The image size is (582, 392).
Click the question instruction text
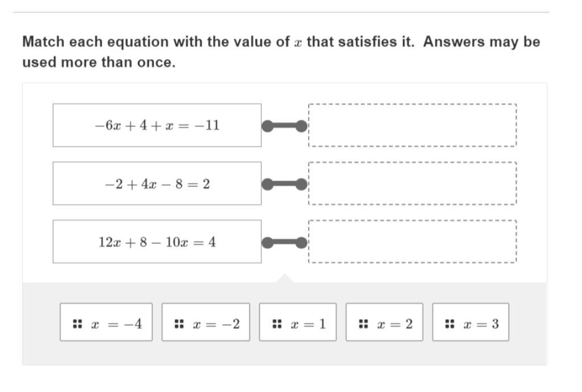click(x=281, y=52)
